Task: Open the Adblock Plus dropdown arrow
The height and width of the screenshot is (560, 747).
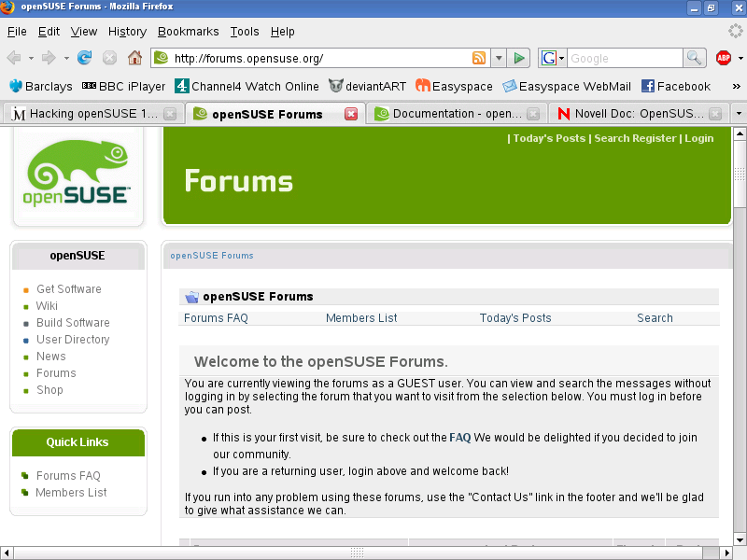Action: (740, 58)
